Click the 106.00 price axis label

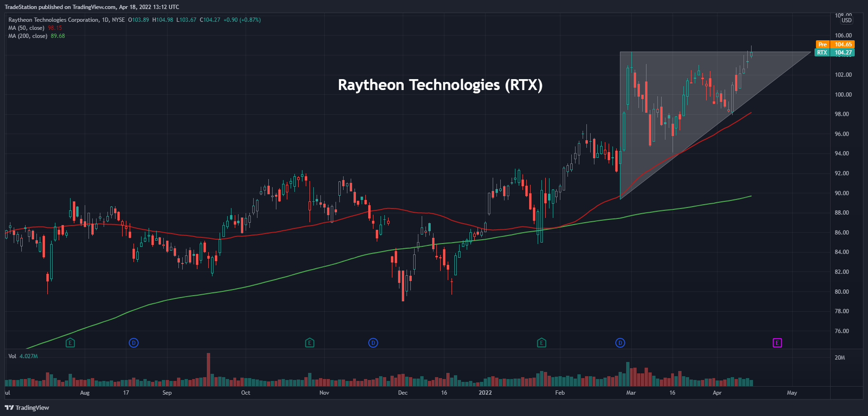coord(843,36)
